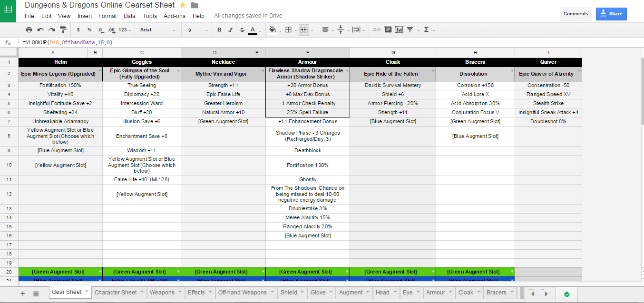Select the "Ranged Alacrity 20%" cell
Viewport: 644px width, 303px height.
click(308, 226)
